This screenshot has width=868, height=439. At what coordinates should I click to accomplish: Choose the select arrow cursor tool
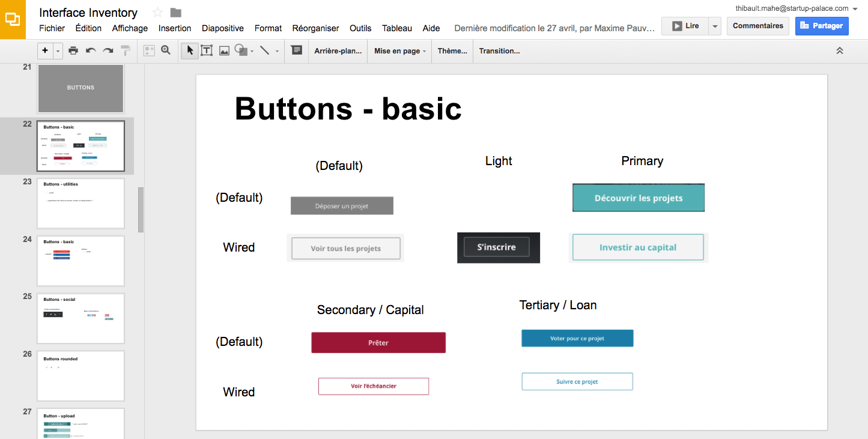[190, 51]
